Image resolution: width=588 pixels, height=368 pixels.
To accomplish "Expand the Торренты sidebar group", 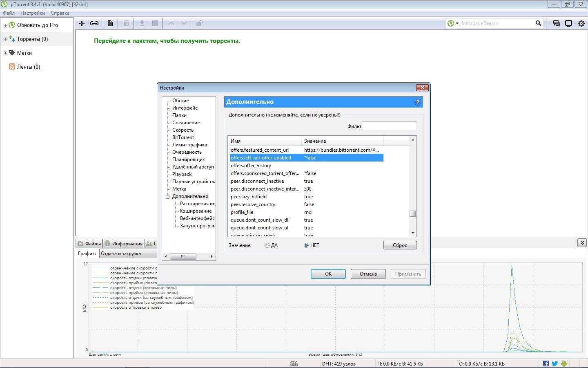I will [4, 39].
